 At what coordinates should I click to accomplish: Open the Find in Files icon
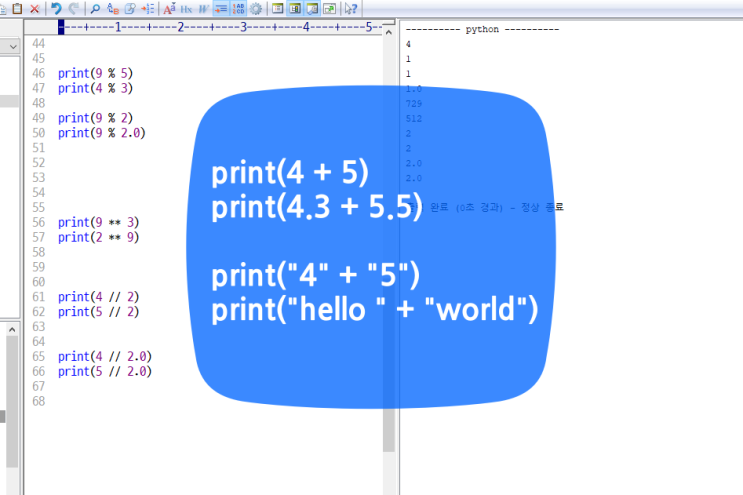click(129, 8)
